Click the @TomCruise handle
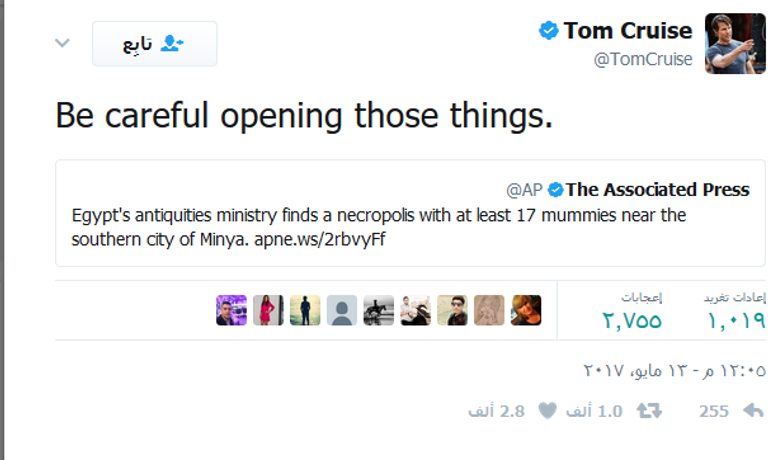 tap(643, 59)
